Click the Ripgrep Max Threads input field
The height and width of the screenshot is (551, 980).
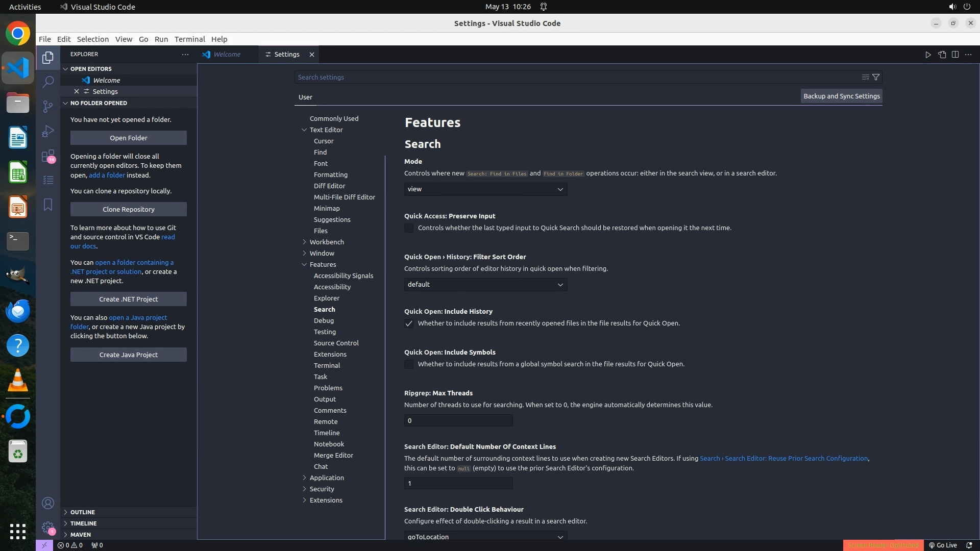[x=458, y=421]
